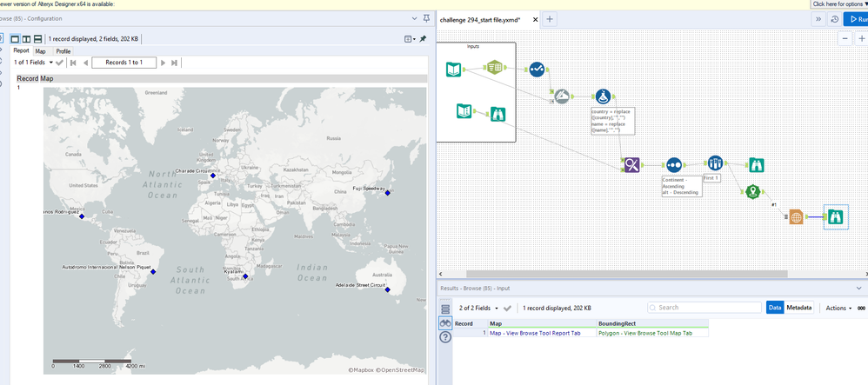868x385 pixels.
Task: Open the new window dropdown beside pushpin
Action: (x=410, y=39)
